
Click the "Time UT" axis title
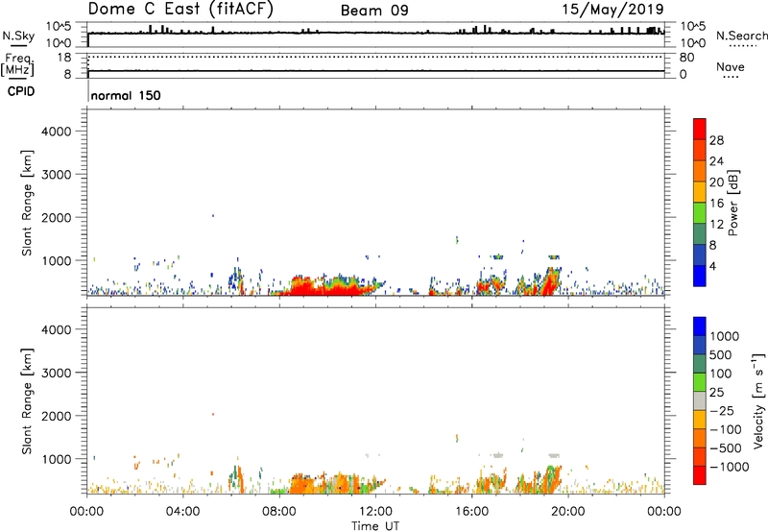click(x=375, y=526)
